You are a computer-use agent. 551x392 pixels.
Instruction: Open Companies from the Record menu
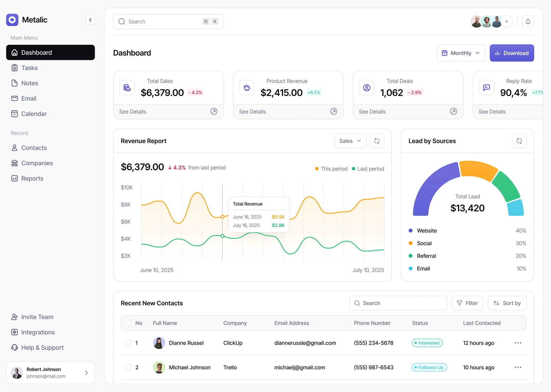(x=37, y=163)
